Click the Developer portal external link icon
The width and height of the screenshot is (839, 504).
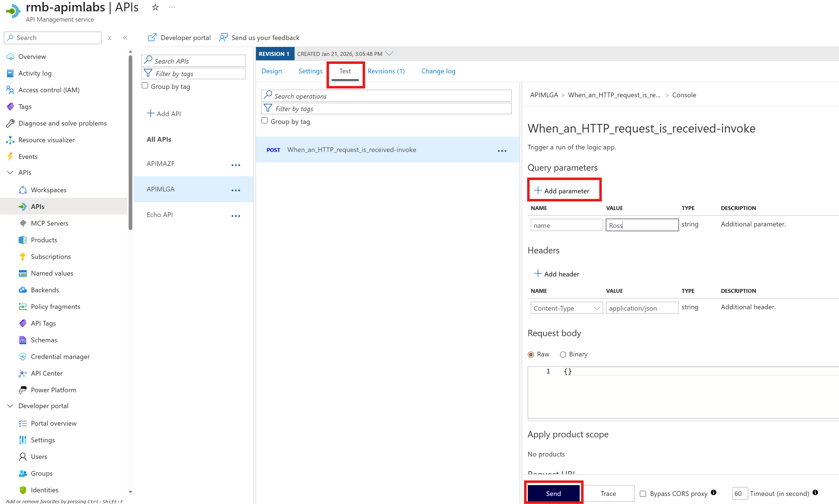click(152, 37)
